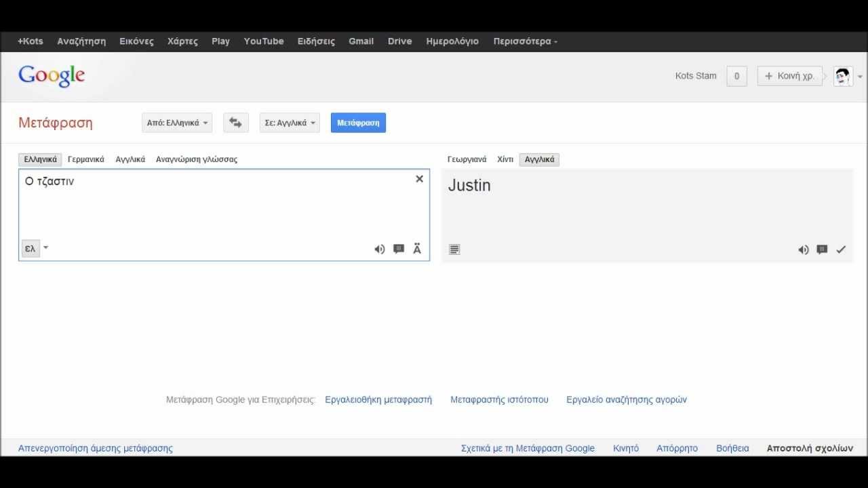Open Μεταφραστής ιστότοπου link
Screen dimensions: 868x488
[x=499, y=400]
